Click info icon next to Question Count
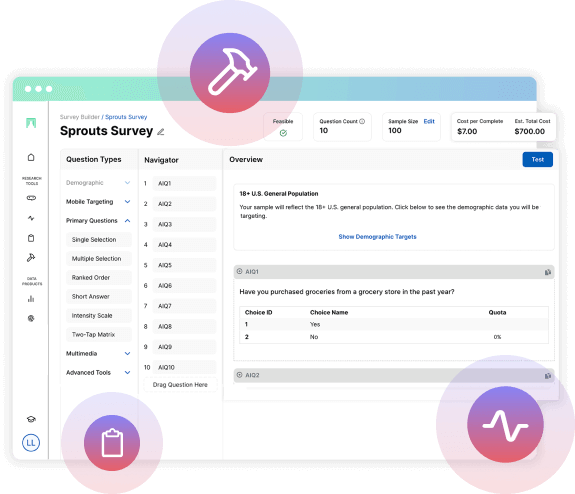This screenshot has width=575, height=494. click(362, 121)
